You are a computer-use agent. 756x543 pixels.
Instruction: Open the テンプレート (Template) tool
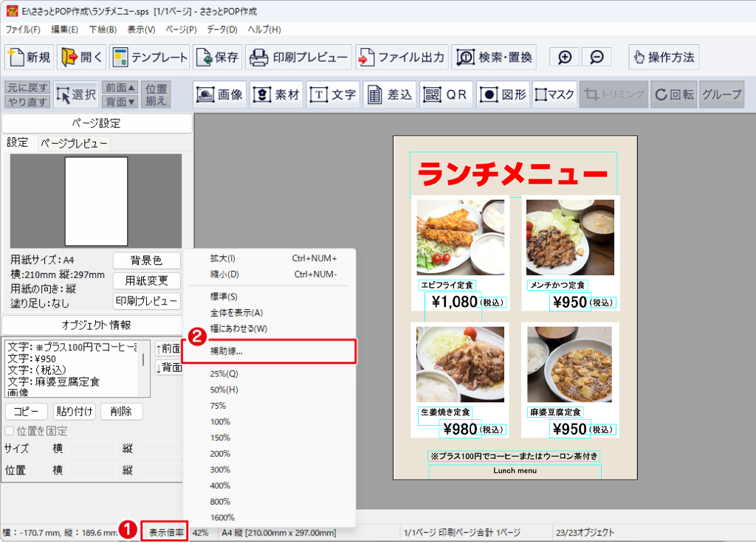(x=150, y=58)
